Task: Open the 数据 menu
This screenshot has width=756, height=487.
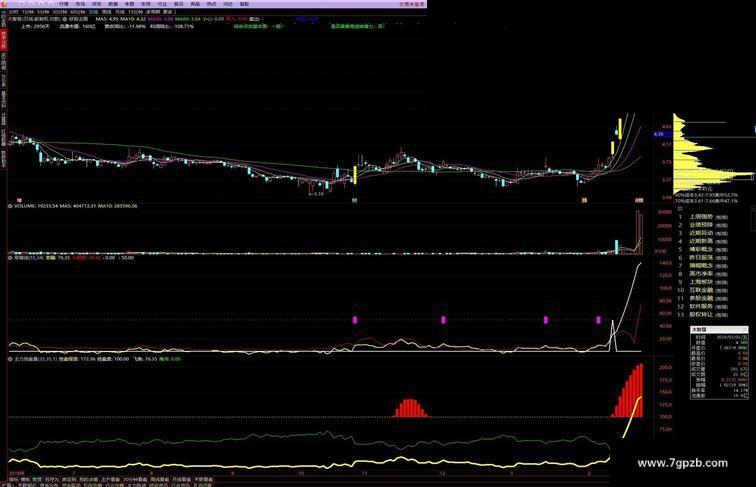Action: 113,4
